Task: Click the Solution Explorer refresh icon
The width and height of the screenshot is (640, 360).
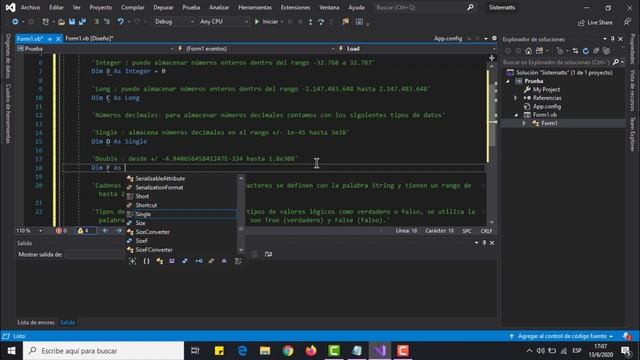Action: pyautogui.click(x=586, y=51)
